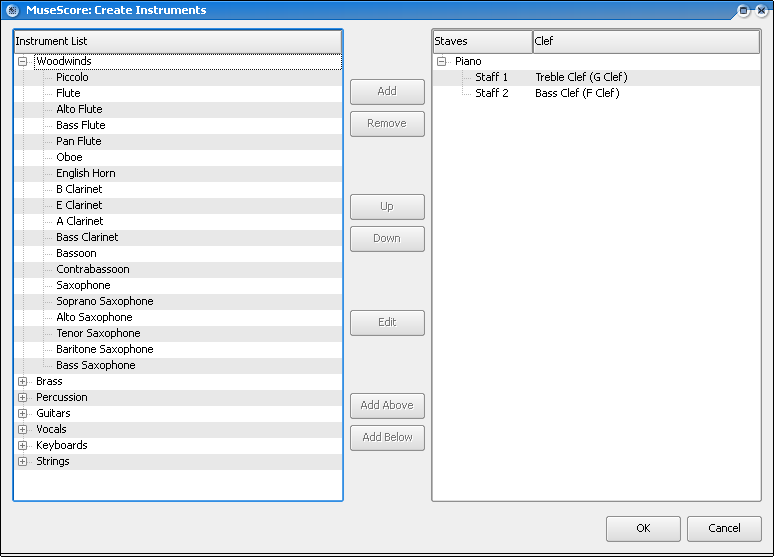Select Alto Saxophone

click(x=94, y=317)
